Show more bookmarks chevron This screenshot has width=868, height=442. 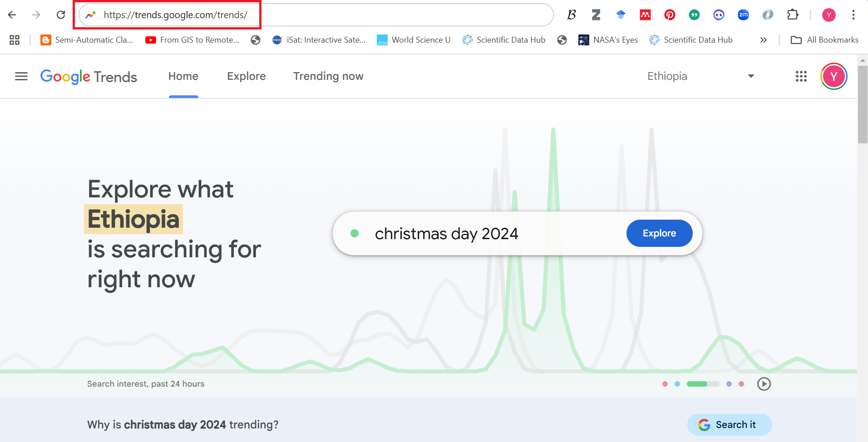pos(764,40)
